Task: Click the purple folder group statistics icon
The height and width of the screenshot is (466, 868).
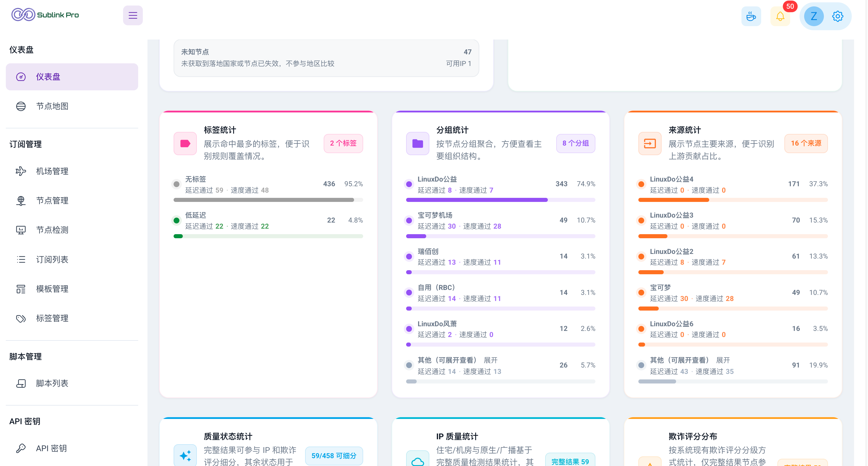Action: pos(417,143)
